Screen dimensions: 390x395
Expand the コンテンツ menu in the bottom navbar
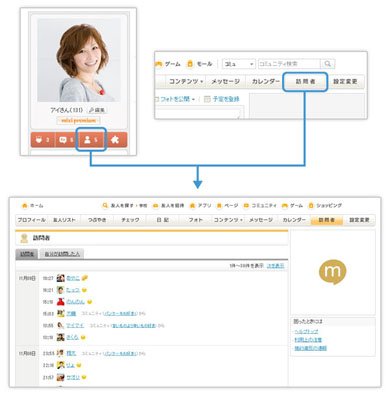click(228, 220)
